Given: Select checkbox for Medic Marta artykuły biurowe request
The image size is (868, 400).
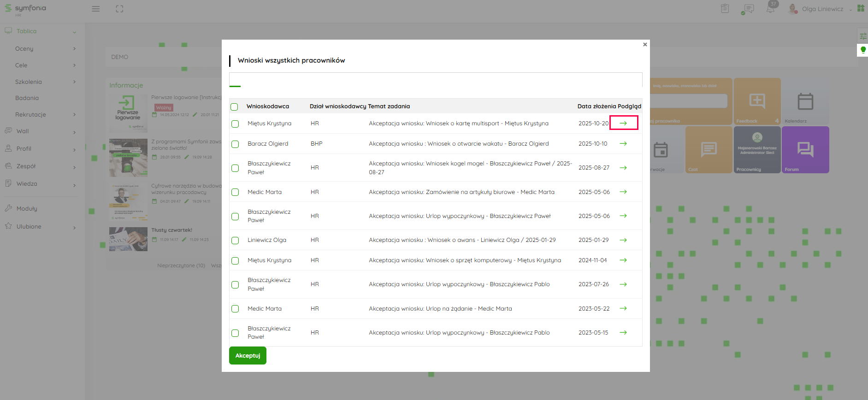Looking at the screenshot, I should coord(235,192).
